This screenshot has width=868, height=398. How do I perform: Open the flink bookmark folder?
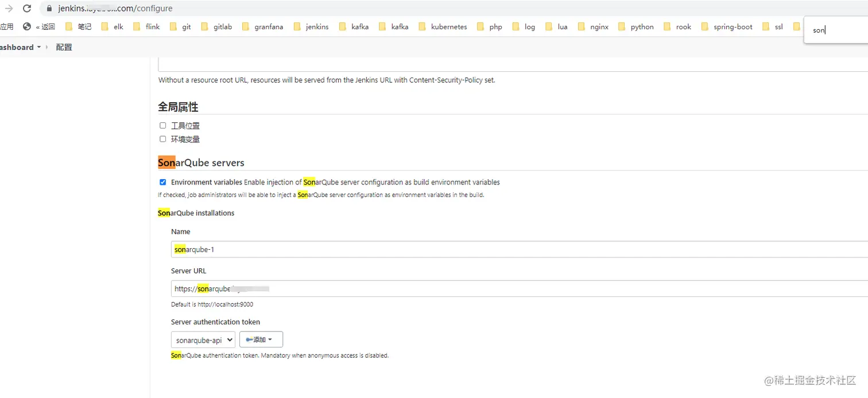coord(146,26)
